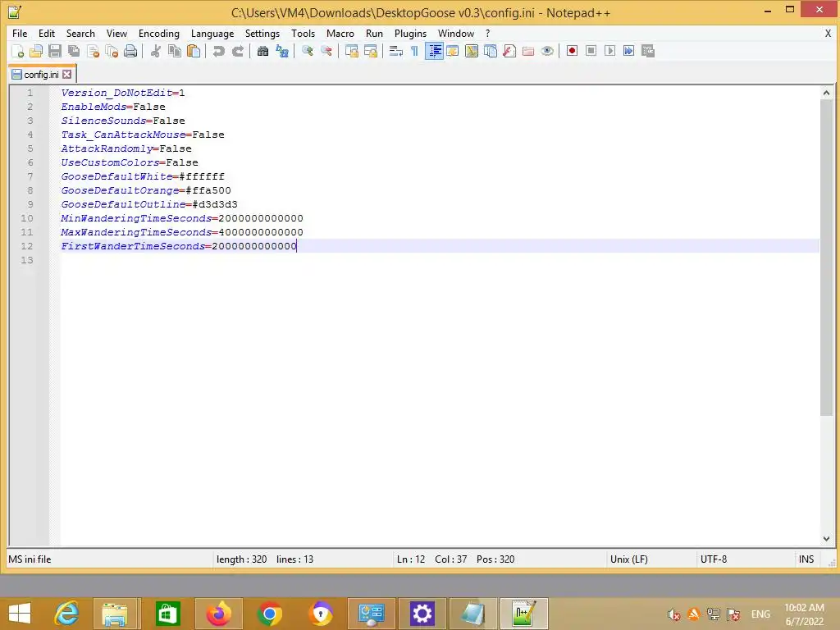Toggle synchronize vertical scrolling icon
Screen dimensions: 840x630
351,51
